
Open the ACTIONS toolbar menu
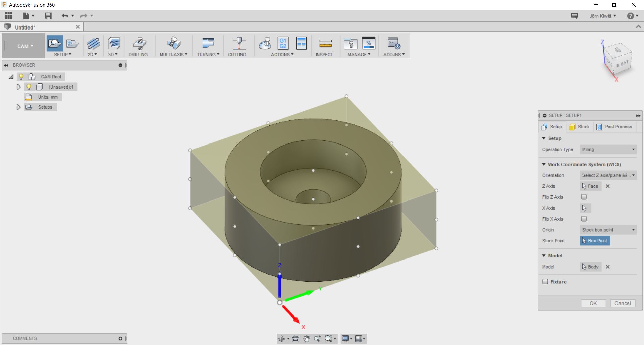pos(282,54)
